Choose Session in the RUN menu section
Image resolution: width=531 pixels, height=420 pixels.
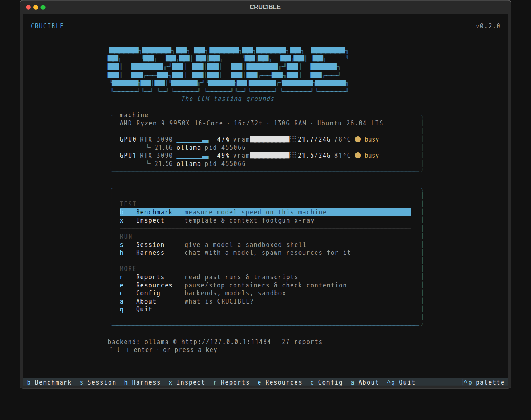[265, 245]
